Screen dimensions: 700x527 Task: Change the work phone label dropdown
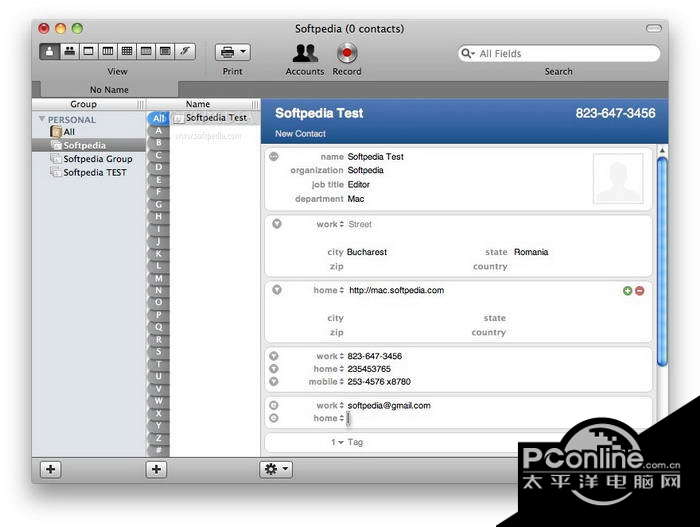tap(330, 356)
